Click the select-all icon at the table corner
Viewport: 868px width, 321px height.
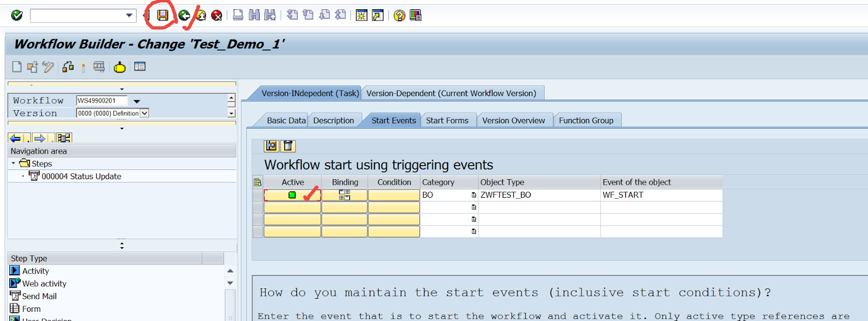point(258,182)
